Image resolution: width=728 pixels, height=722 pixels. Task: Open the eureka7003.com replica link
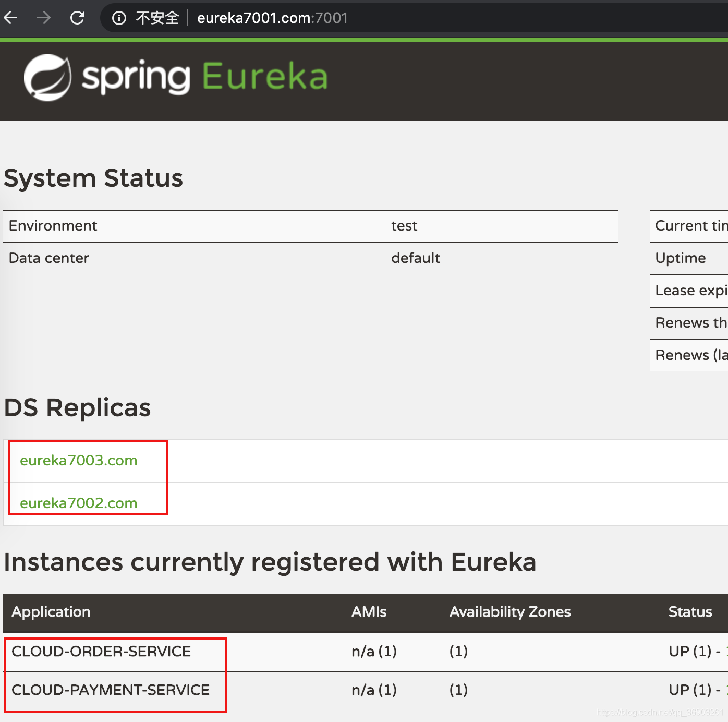tap(79, 461)
